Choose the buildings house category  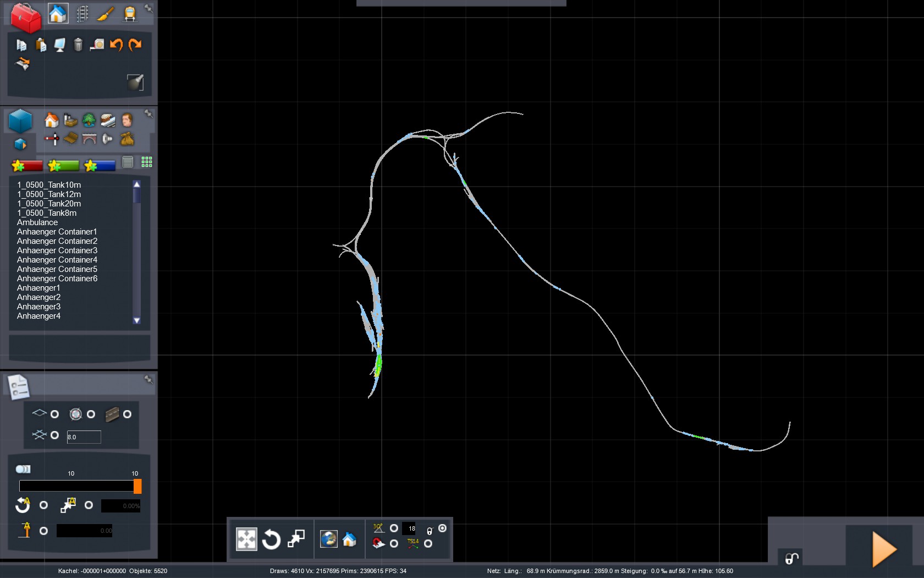51,120
